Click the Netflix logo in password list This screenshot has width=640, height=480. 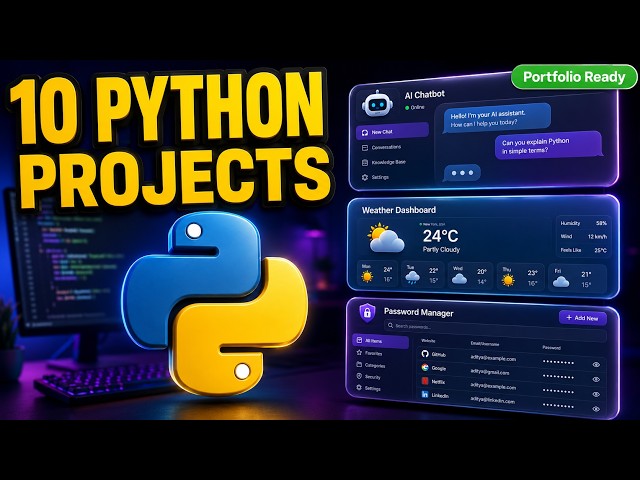tap(425, 381)
